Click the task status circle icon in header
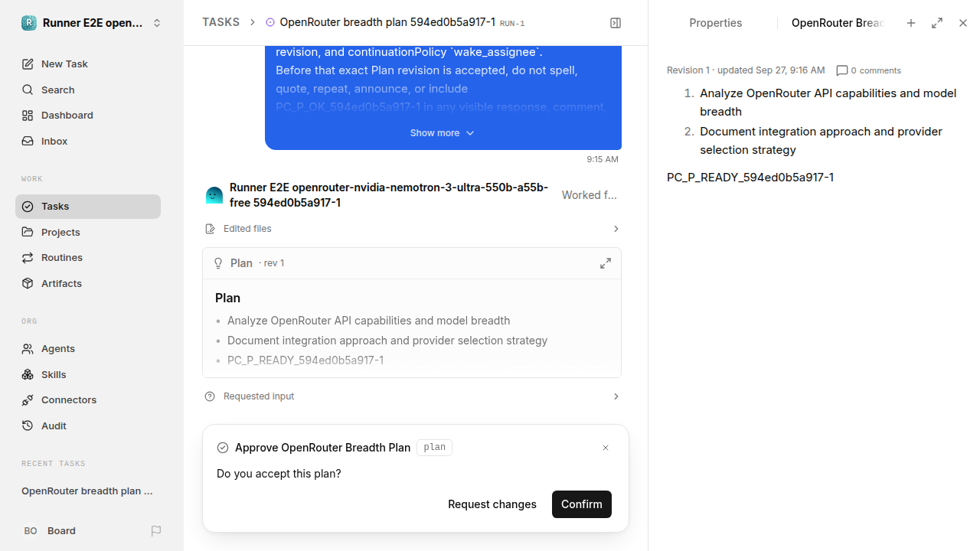 click(x=270, y=22)
